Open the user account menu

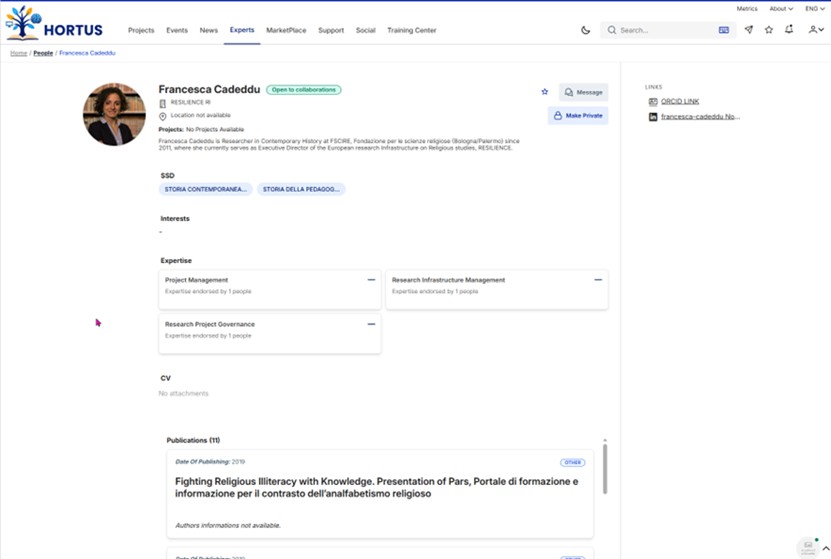[x=816, y=30]
